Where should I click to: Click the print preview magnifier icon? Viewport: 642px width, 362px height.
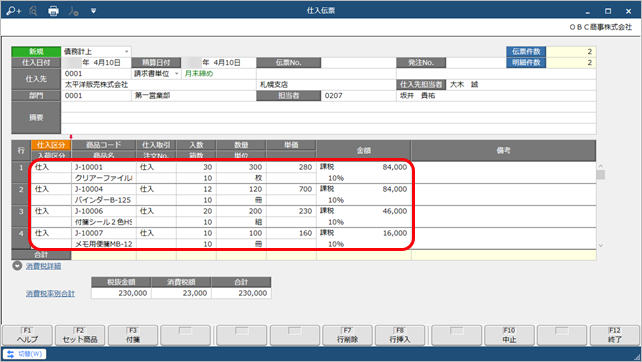click(34, 11)
